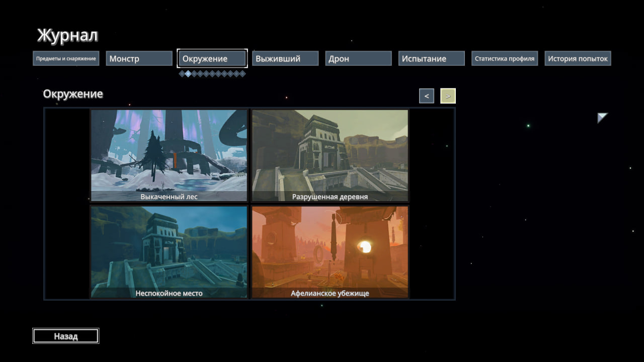The image size is (644, 362).
Task: Jump to the third page indicator diamond
Action: pyautogui.click(x=194, y=73)
